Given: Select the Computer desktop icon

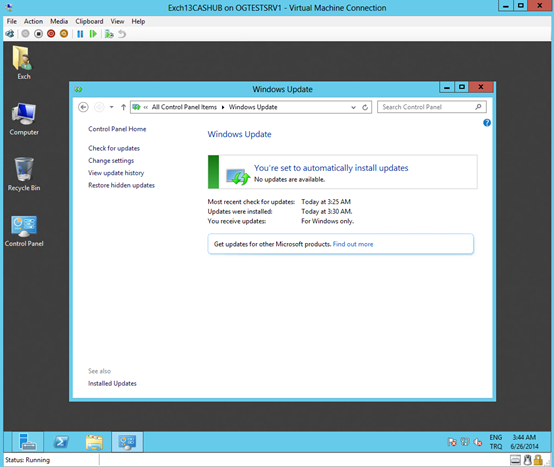Looking at the screenshot, I should click(x=24, y=119).
